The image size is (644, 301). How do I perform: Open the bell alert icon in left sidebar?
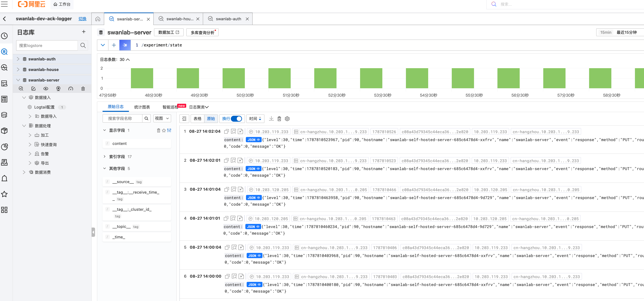pos(4,178)
